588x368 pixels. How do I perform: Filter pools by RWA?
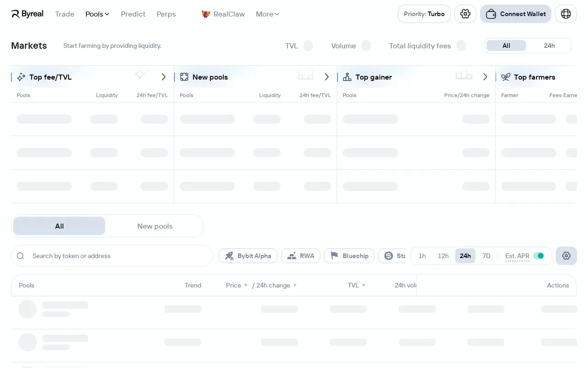pos(300,256)
